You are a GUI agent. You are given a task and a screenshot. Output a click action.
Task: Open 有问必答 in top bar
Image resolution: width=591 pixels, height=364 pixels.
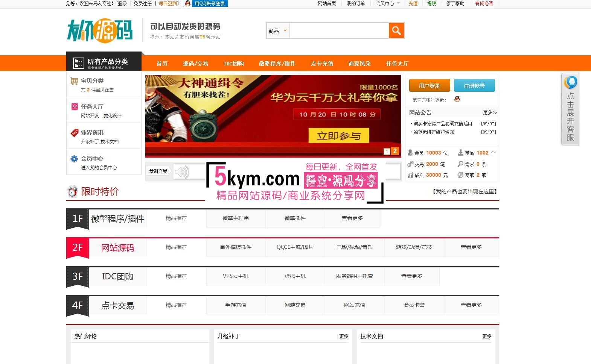(x=484, y=3)
